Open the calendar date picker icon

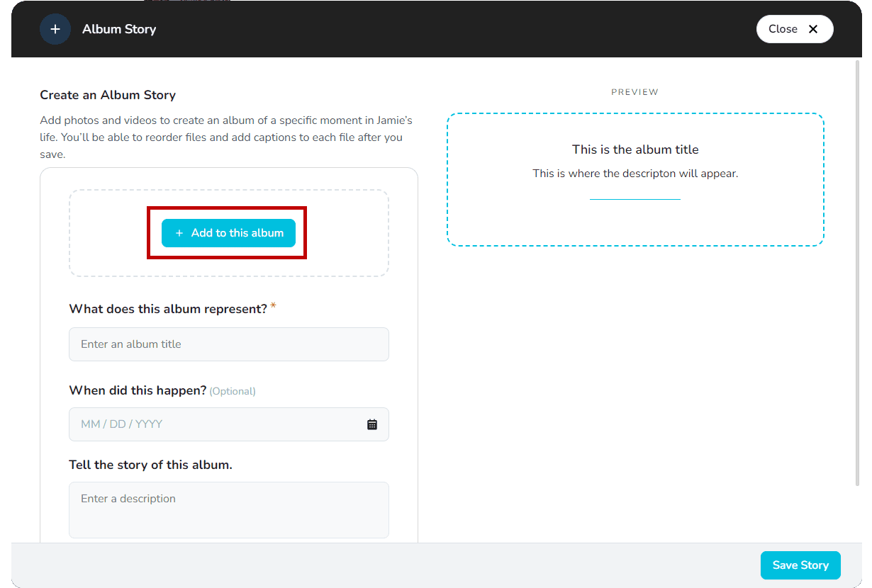coord(372,424)
